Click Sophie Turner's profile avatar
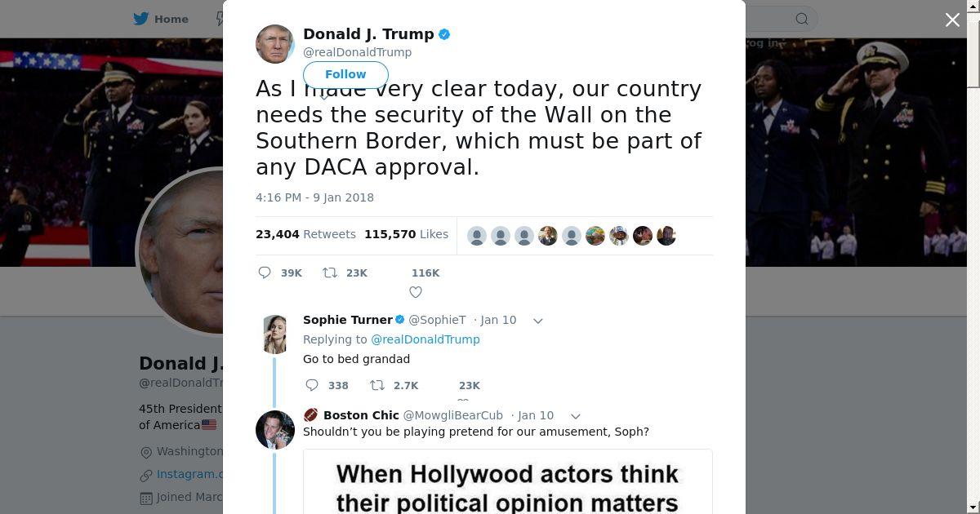 point(275,334)
